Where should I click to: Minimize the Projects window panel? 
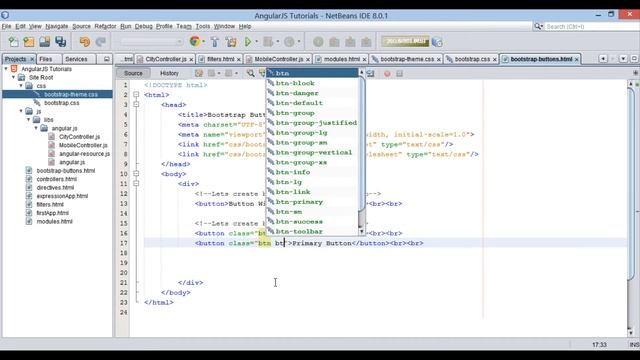click(107, 59)
